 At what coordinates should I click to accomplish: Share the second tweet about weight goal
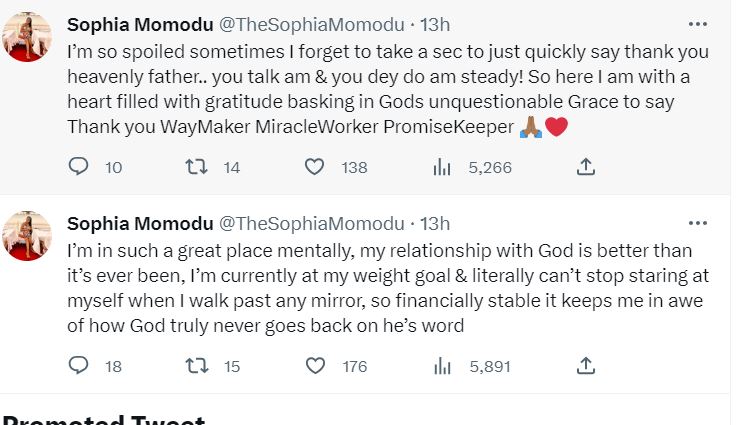pyautogui.click(x=587, y=367)
